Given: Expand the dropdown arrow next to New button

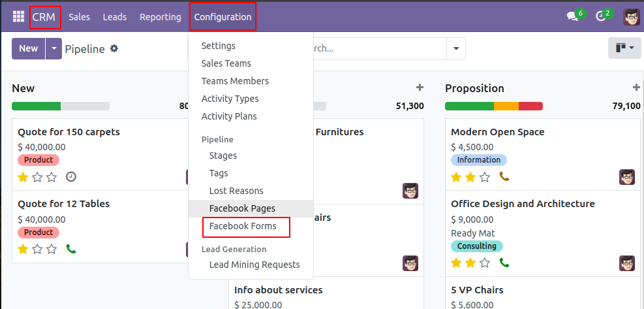Looking at the screenshot, I should 54,48.
